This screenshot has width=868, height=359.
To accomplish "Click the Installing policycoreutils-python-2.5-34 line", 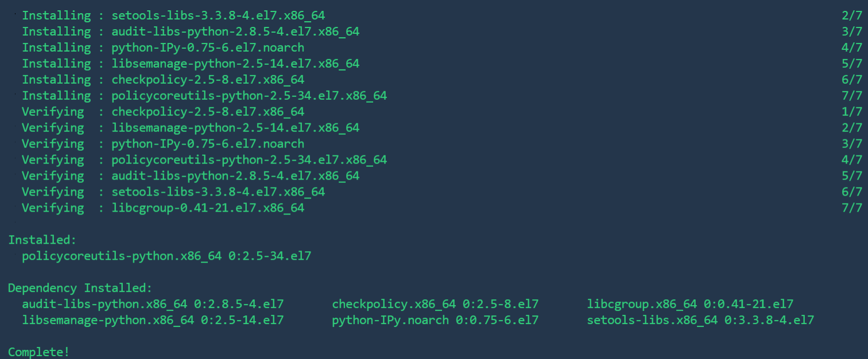I will (441, 96).
